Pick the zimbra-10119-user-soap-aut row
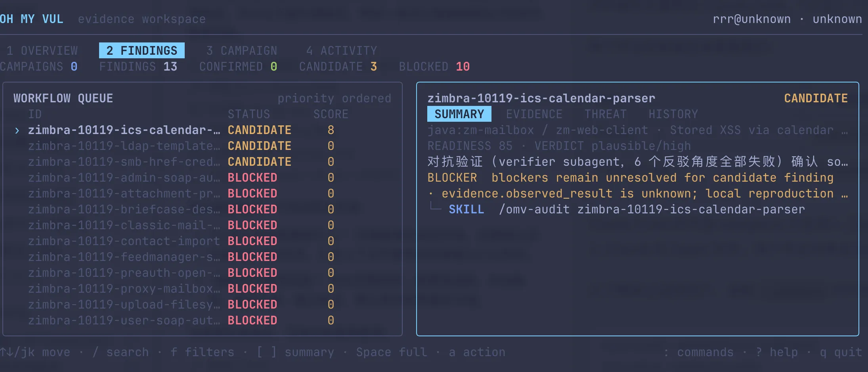Screen dimensions: 868x372 (x=181, y=320)
